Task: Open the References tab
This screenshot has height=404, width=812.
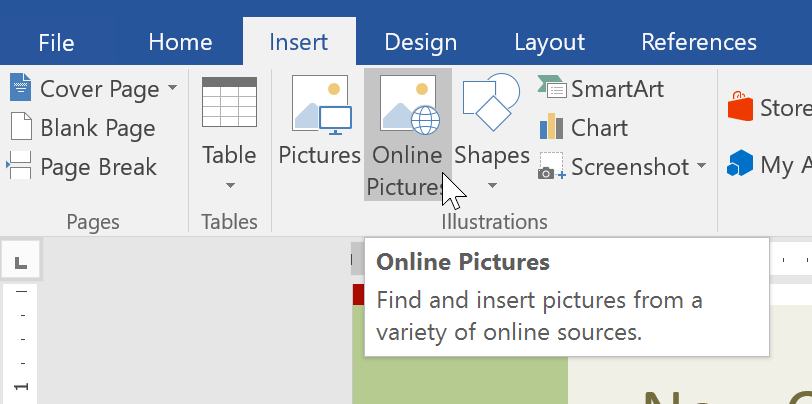Action: pyautogui.click(x=699, y=42)
